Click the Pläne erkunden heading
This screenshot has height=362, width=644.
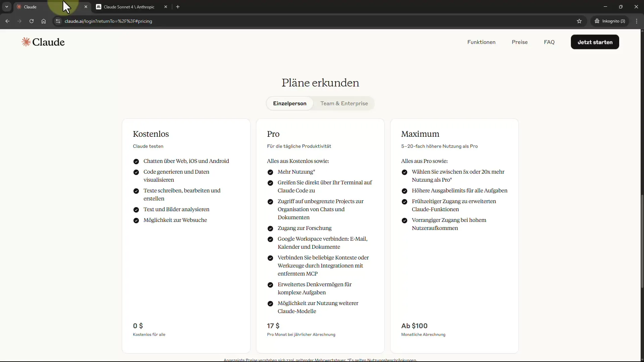point(320,83)
